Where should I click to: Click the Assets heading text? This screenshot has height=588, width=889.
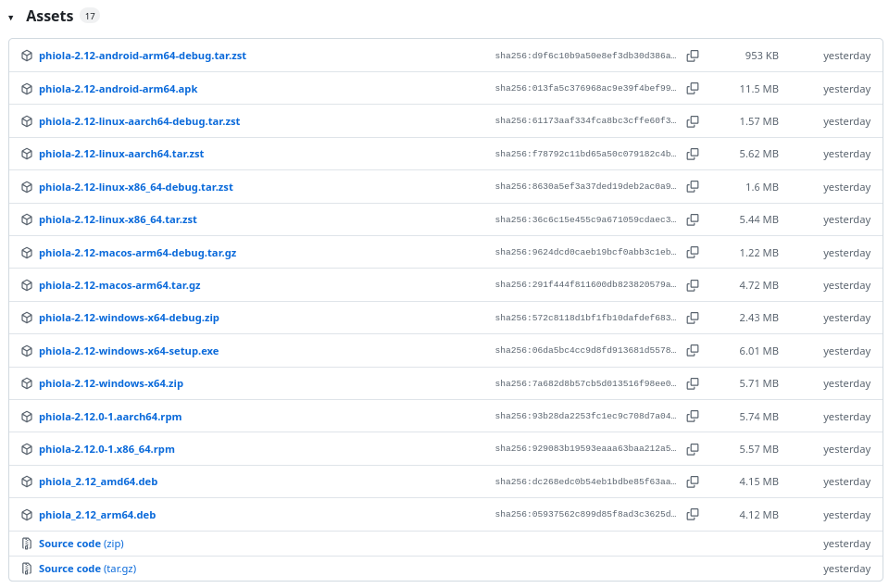(x=49, y=16)
